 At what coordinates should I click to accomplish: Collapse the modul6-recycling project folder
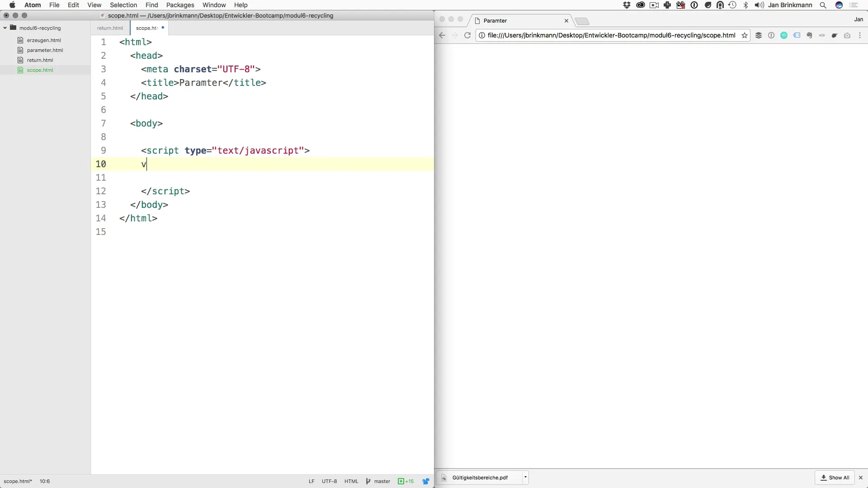(x=5, y=28)
